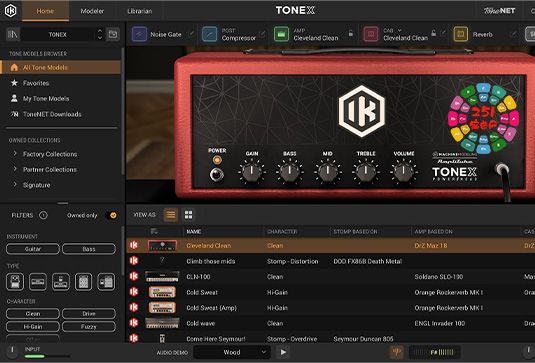Click the CAB lock icon
Screen dimensions: 535x363
click(433, 33)
